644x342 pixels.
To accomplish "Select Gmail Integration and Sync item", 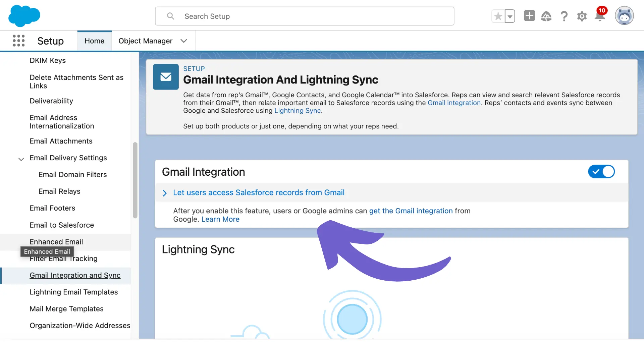I will [x=75, y=275].
